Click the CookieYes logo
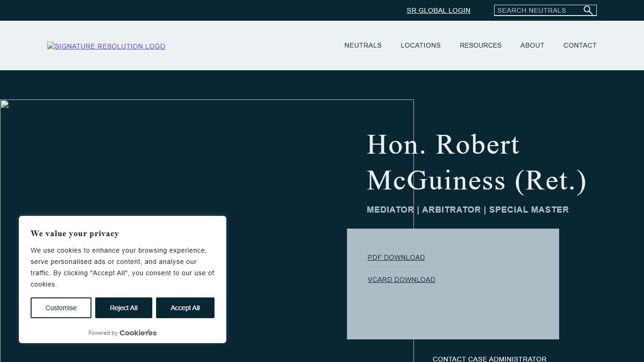The height and width of the screenshot is (362, 644). [138, 332]
